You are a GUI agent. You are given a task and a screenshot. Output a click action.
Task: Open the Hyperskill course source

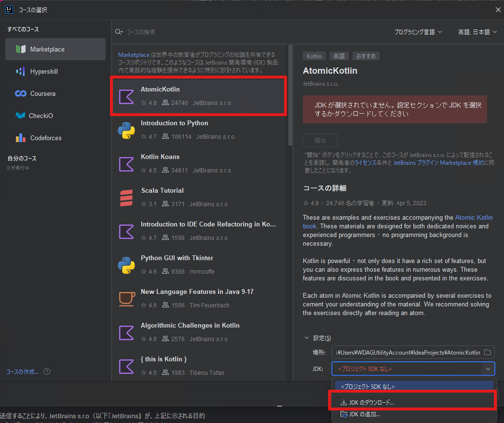[43, 71]
